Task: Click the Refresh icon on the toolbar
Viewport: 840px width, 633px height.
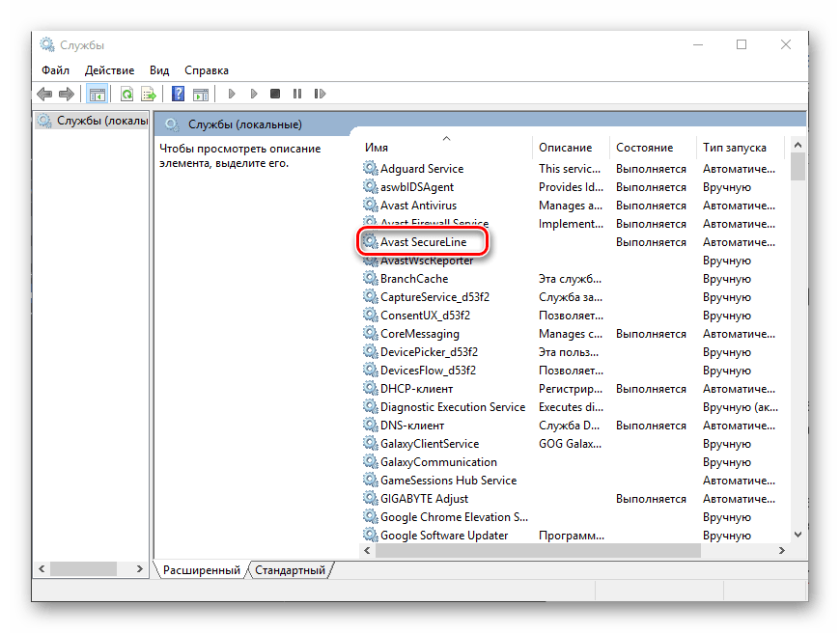Action: [x=126, y=94]
